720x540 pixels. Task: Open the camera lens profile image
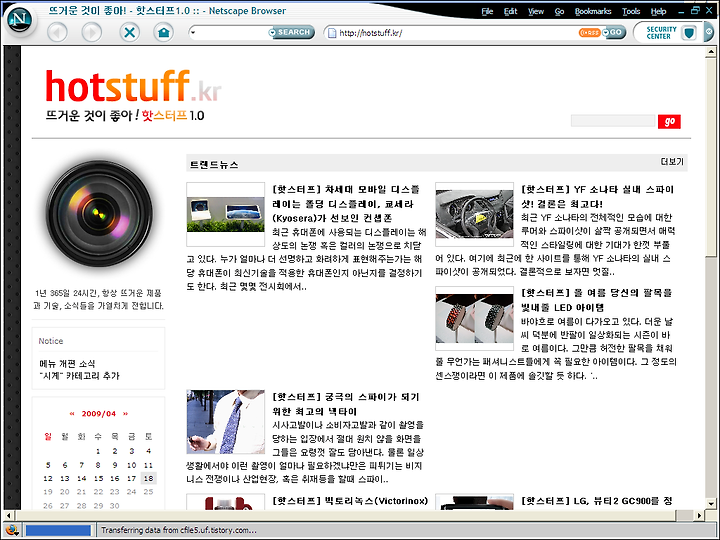(99, 213)
